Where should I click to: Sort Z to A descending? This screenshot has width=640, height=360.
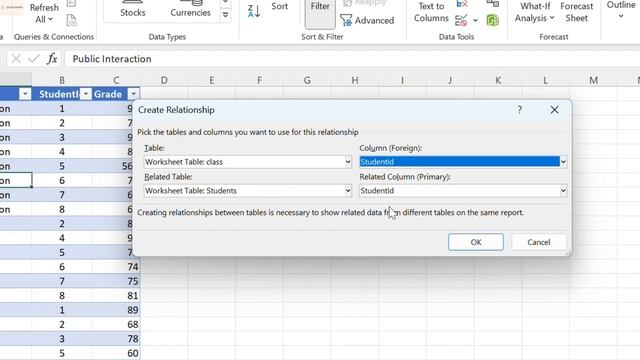(254, 11)
